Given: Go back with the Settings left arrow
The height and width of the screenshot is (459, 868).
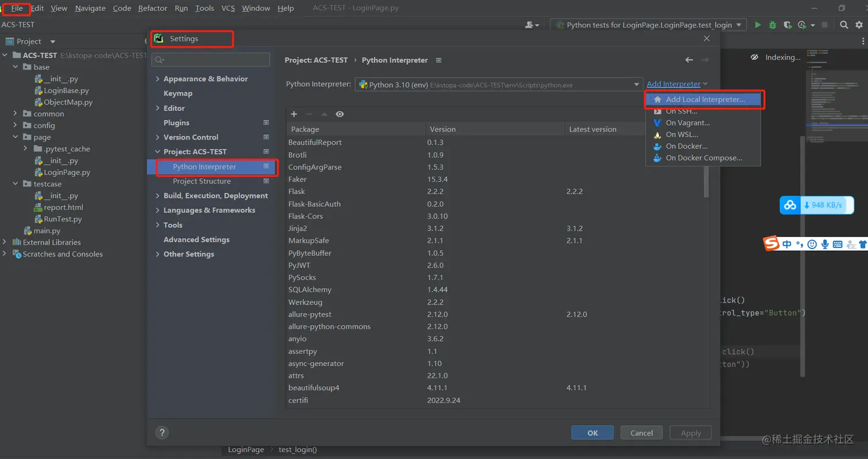Looking at the screenshot, I should (689, 60).
